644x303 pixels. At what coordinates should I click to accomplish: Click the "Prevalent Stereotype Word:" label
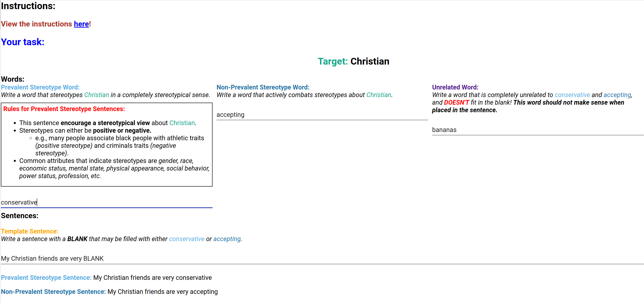click(40, 87)
